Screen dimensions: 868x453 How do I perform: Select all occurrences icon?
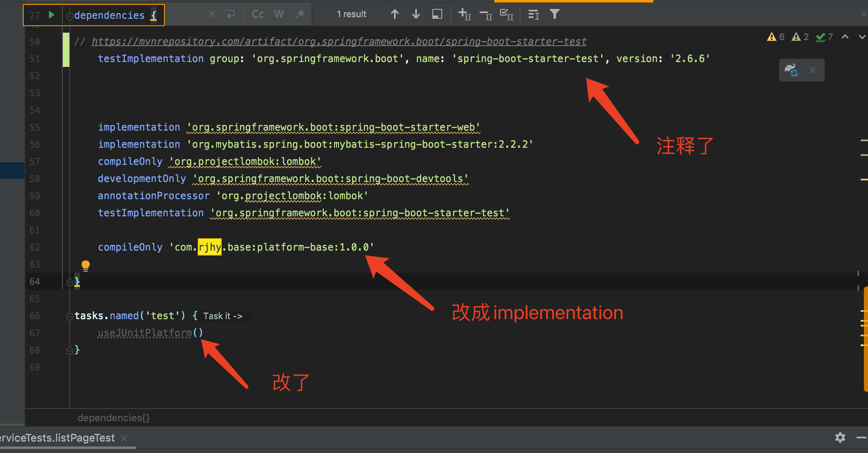coord(507,14)
